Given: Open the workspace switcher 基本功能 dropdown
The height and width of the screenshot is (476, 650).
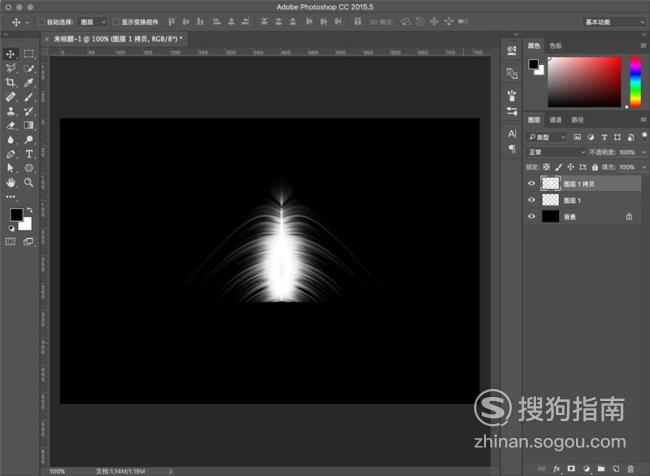Looking at the screenshot, I should (614, 22).
